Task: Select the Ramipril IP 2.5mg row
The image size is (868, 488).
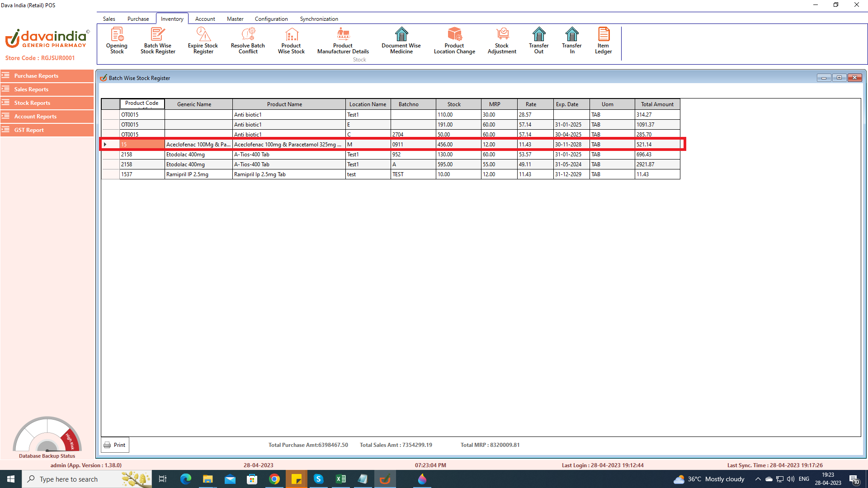Action: 187,174
